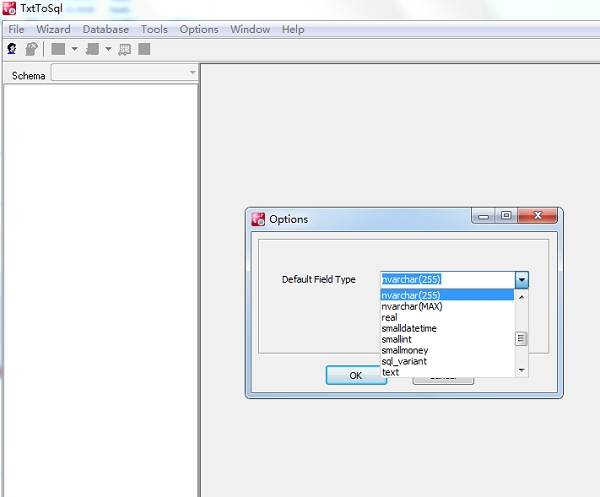This screenshot has height=497, width=600.
Task: Pick smallmoney from the list
Action: [447, 350]
